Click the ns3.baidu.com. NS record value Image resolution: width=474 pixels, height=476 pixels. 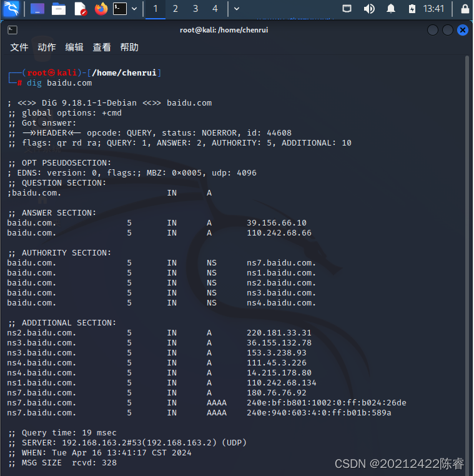point(281,293)
